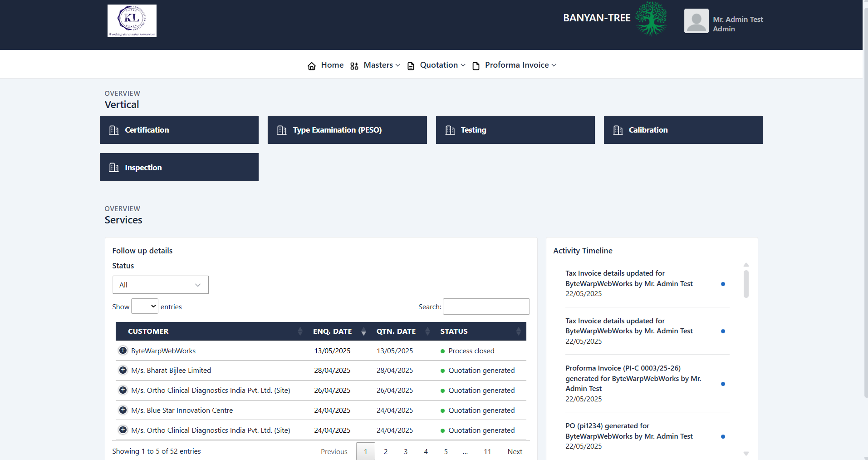Click the Home house icon

(312, 66)
